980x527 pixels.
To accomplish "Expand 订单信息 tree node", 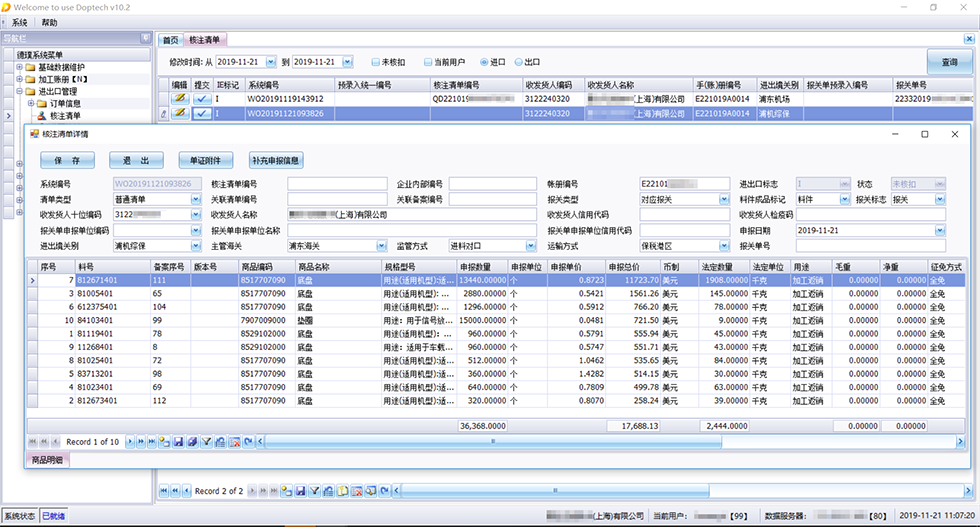I will [x=31, y=103].
